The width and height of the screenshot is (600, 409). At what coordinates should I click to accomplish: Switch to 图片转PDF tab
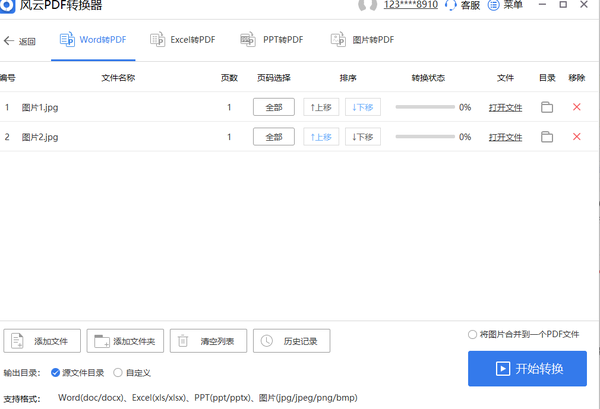362,40
